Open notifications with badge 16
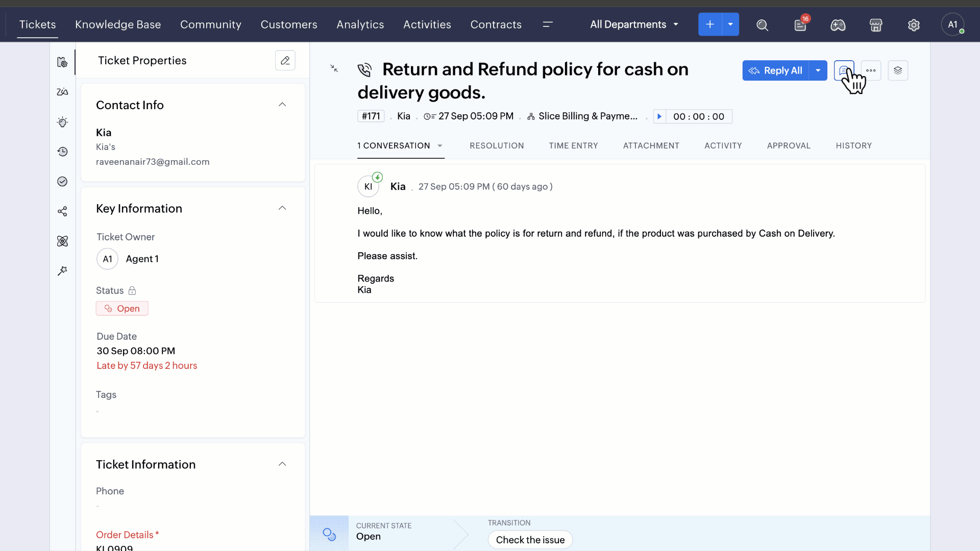 point(800,24)
